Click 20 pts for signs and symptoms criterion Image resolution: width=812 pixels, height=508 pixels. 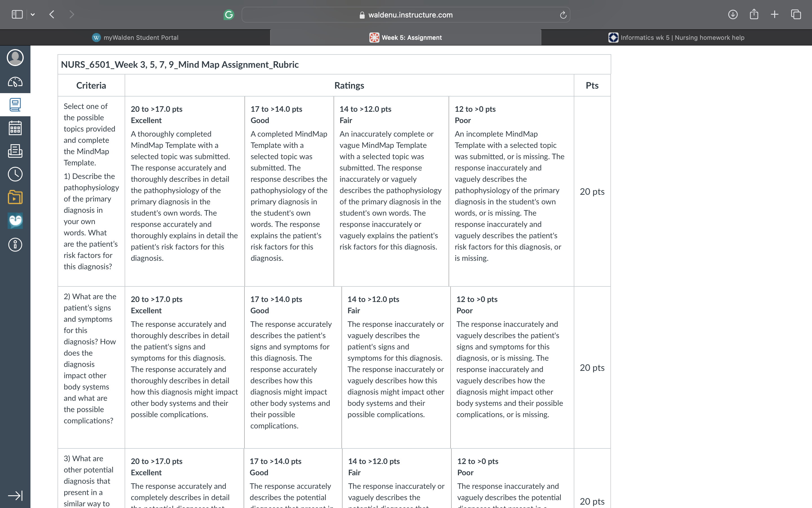592,367
